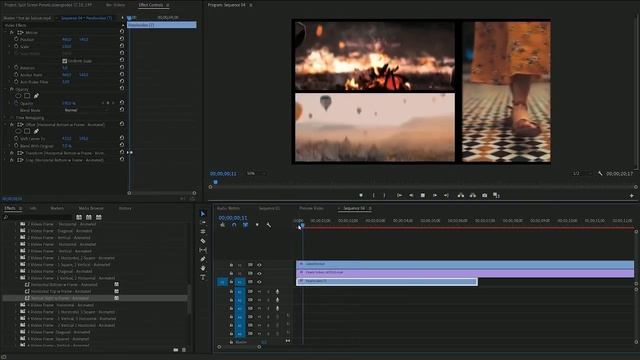
Task: Expand the 2 Vertical 2 Horizontal Animated folder
Action: (x=17, y=325)
